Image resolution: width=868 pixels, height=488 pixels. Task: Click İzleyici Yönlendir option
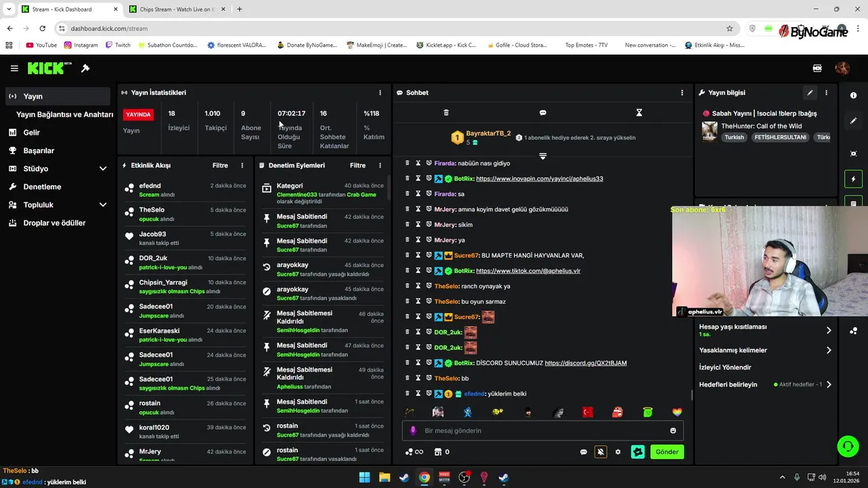coord(725,367)
